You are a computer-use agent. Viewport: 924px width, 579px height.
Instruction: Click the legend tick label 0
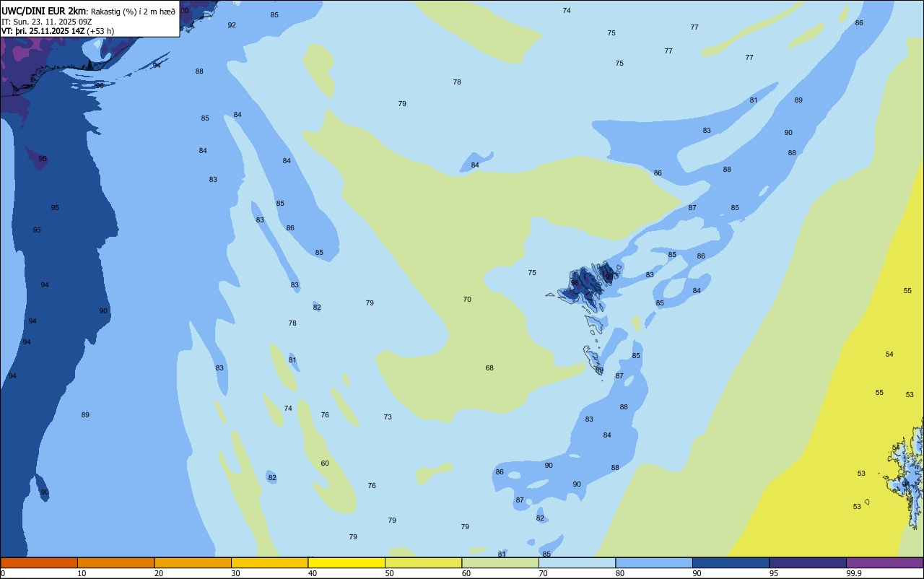point(3,573)
